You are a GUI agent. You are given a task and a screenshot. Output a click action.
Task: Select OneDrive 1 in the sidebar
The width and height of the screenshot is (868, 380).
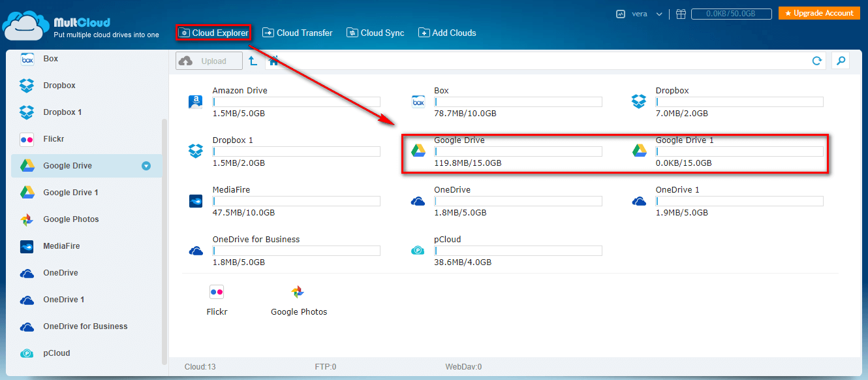click(86, 300)
